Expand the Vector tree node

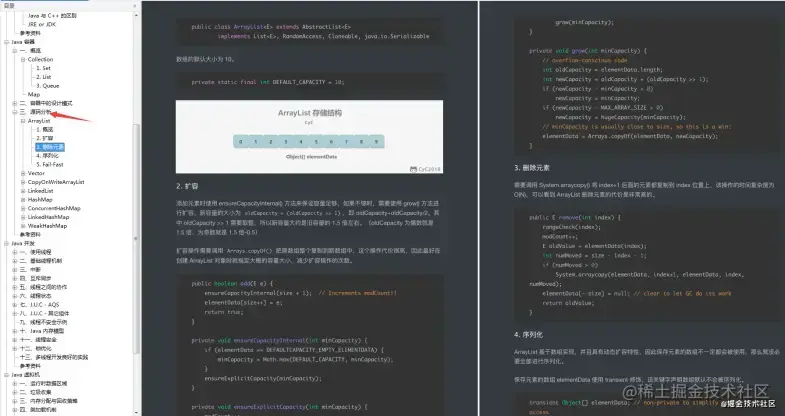coord(23,173)
